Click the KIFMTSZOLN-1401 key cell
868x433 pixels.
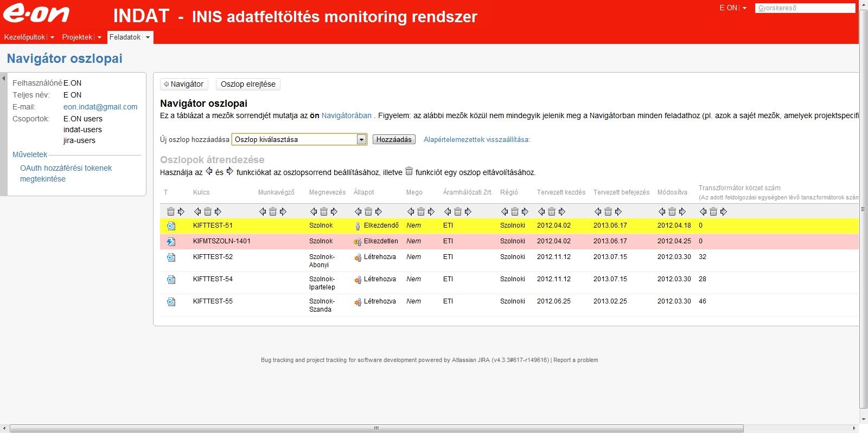coord(222,241)
